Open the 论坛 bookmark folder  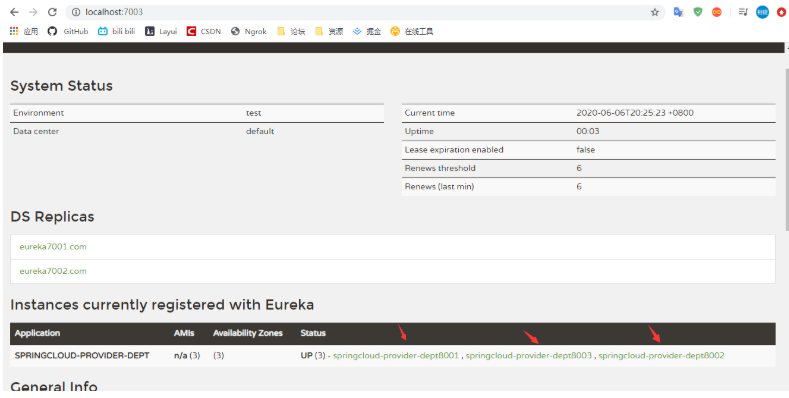pyautogui.click(x=291, y=31)
